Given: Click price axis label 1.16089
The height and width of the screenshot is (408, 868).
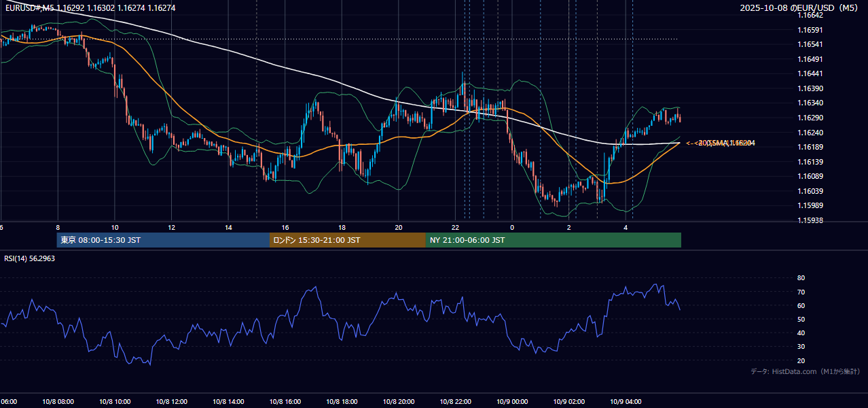Looking at the screenshot, I should coord(810,176).
